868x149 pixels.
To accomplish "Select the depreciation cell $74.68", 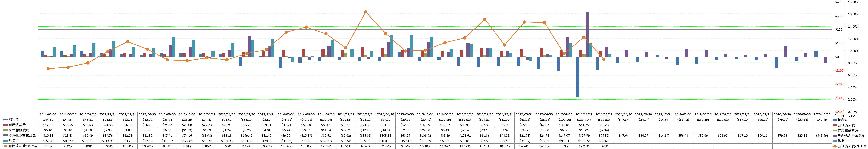I will [x=366, y=125].
